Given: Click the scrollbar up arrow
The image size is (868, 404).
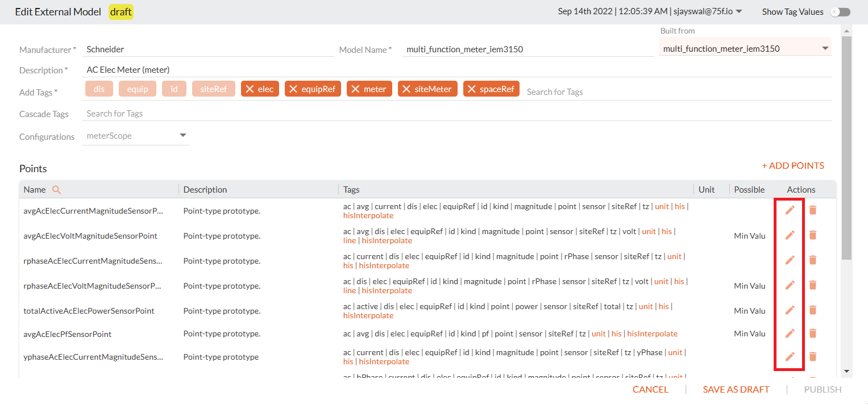Looking at the screenshot, I should pyautogui.click(x=846, y=31).
